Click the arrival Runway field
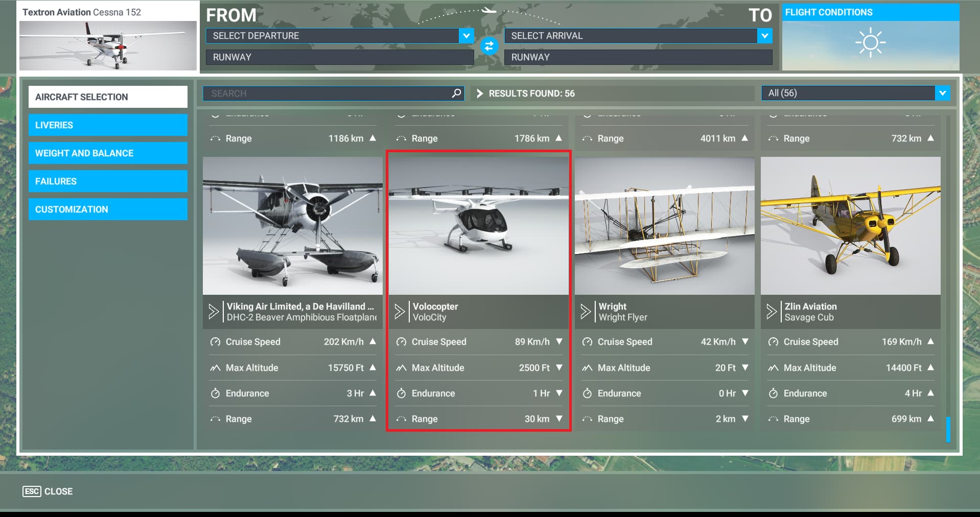 pos(638,57)
